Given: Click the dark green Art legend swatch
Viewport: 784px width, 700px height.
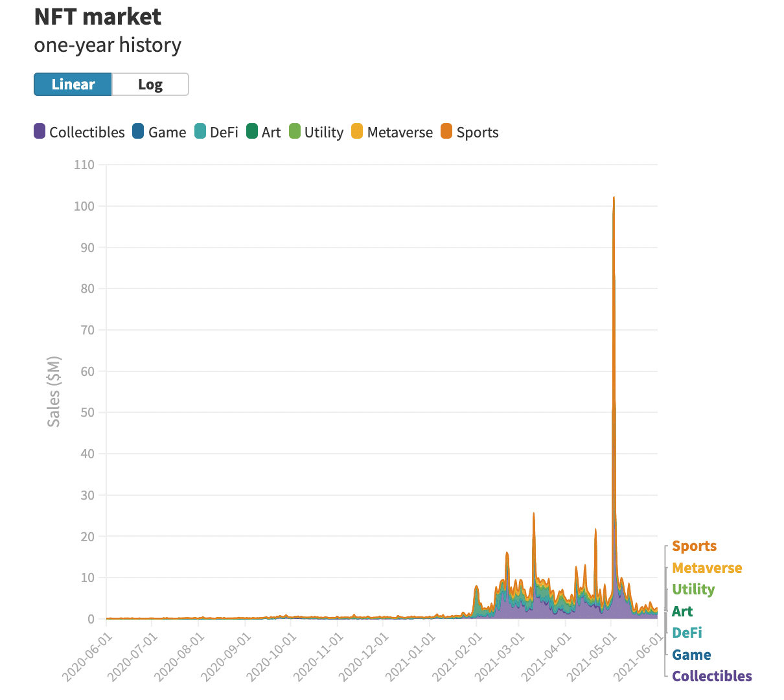Looking at the screenshot, I should pyautogui.click(x=252, y=132).
